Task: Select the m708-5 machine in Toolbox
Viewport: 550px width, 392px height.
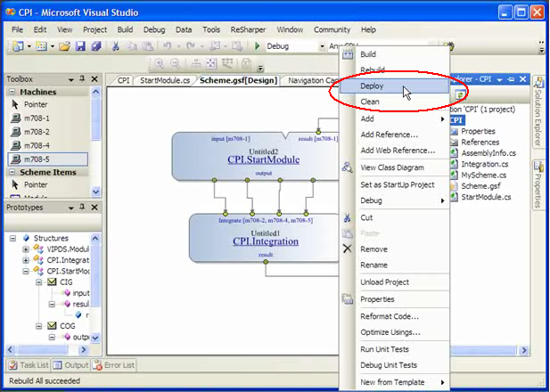Action: click(x=48, y=159)
